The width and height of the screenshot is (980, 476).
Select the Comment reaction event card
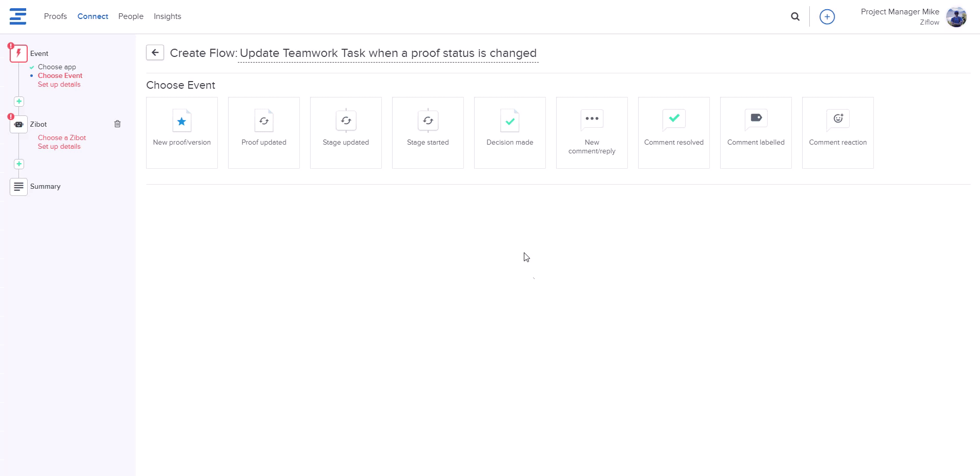pos(838,132)
